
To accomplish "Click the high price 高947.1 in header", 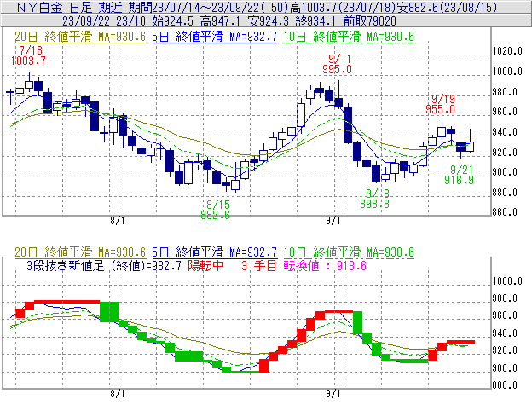I will 220,21.
